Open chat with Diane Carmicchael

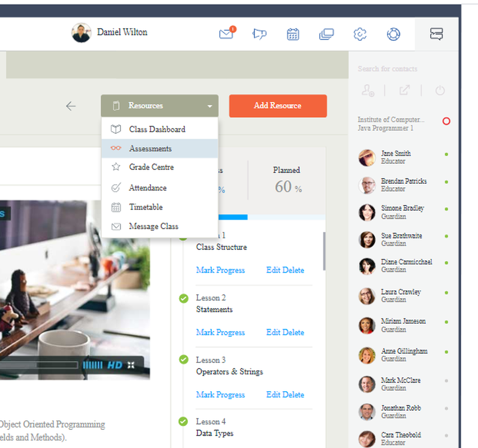pos(403,266)
